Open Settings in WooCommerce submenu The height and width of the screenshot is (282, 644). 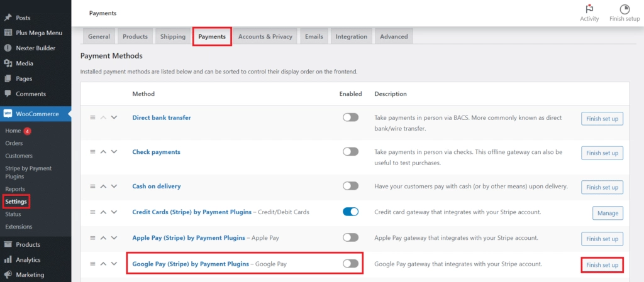[x=16, y=202]
